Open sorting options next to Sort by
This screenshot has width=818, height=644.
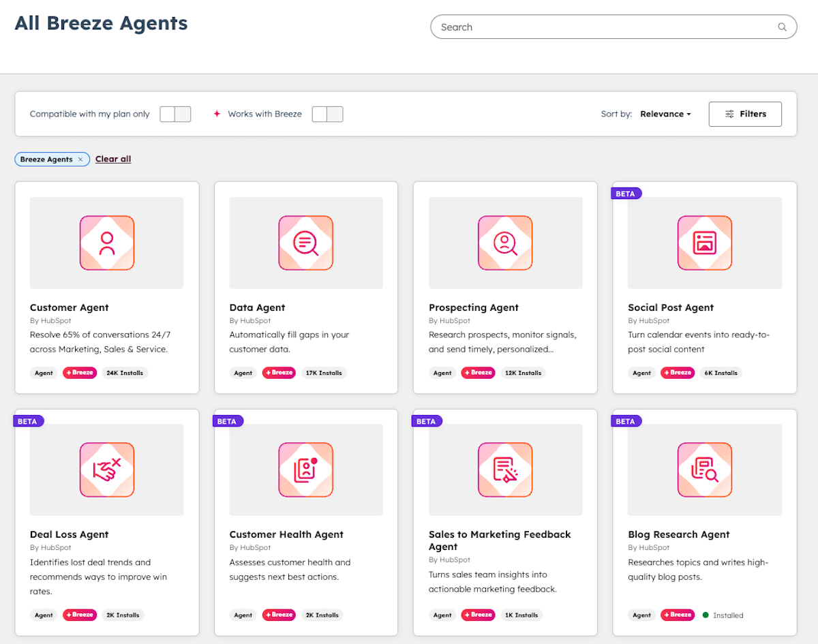point(665,114)
